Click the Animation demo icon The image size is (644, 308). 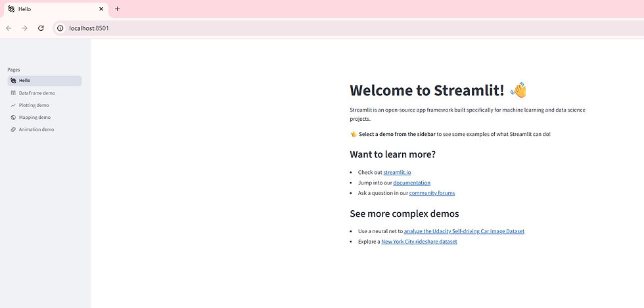(13, 129)
